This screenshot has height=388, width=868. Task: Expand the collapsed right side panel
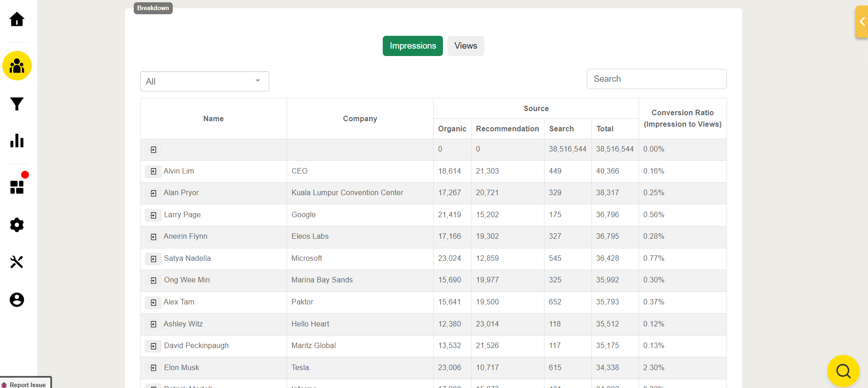pos(862,22)
